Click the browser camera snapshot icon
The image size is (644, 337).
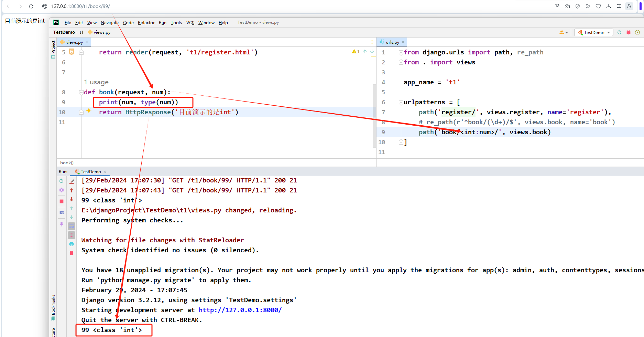[x=567, y=6]
